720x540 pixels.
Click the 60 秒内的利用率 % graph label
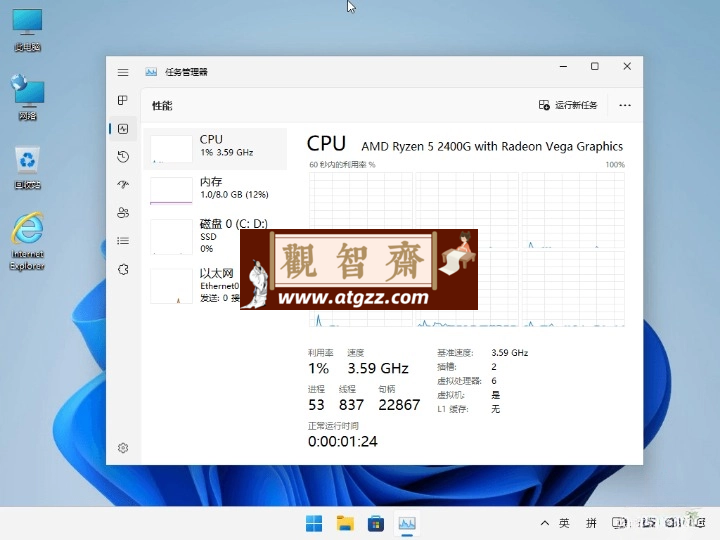(x=342, y=164)
